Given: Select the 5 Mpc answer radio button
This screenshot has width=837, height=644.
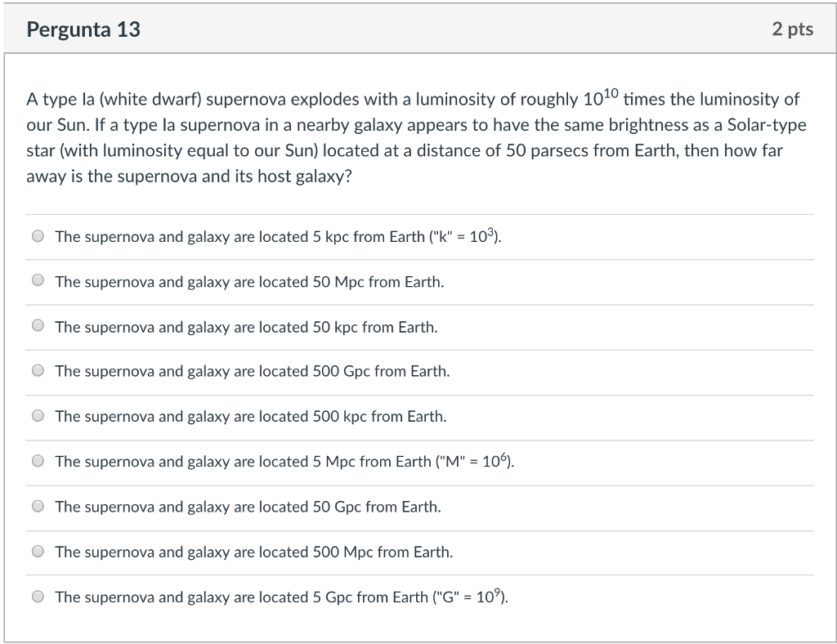Looking at the screenshot, I should pyautogui.click(x=38, y=460).
